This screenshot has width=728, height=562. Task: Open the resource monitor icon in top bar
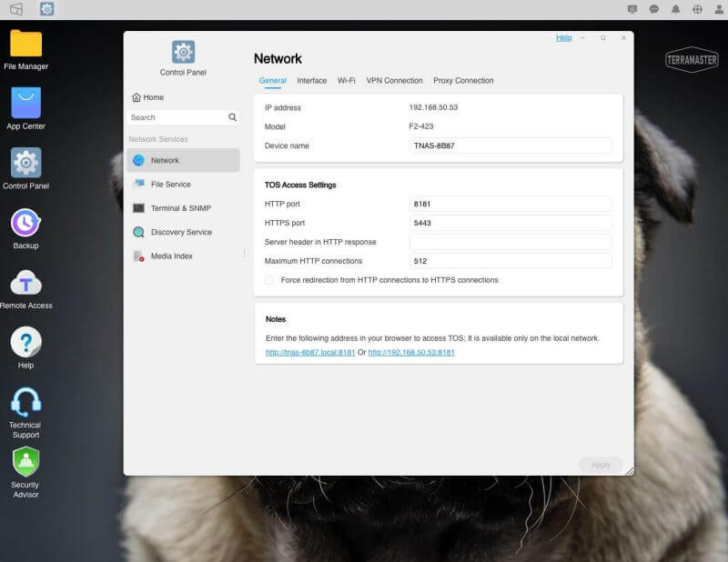pos(632,9)
